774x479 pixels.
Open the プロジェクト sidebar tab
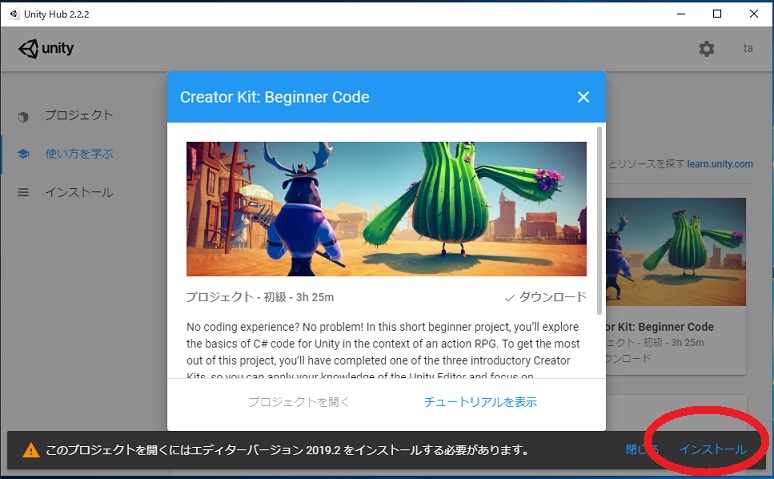(79, 115)
